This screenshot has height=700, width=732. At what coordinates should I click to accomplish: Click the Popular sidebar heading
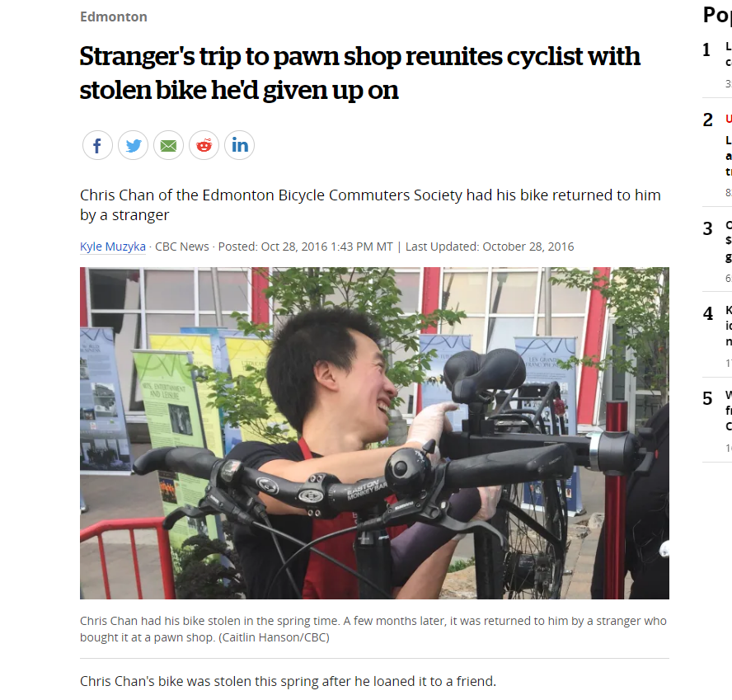pyautogui.click(x=717, y=15)
